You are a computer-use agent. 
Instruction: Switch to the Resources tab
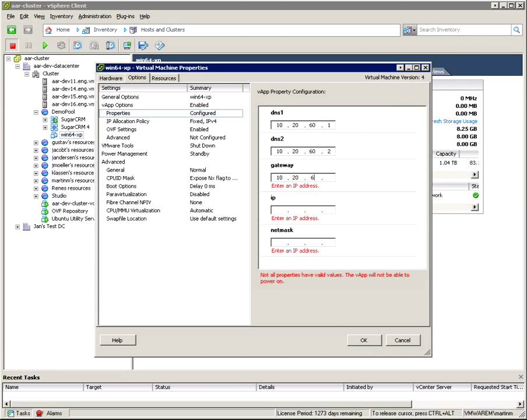pyautogui.click(x=164, y=78)
